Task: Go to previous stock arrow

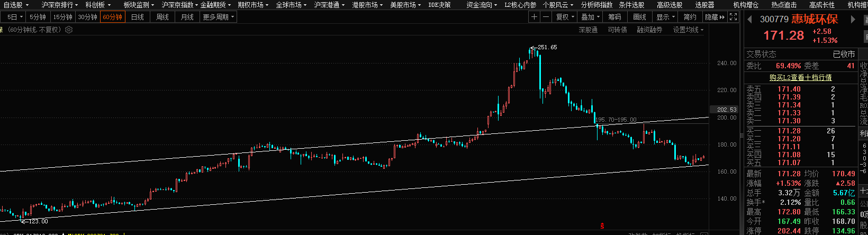Action: tap(750, 20)
